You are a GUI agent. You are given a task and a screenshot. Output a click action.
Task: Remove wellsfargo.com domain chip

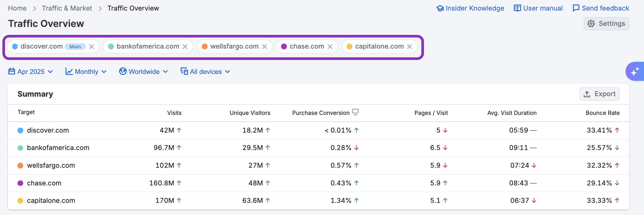(264, 47)
